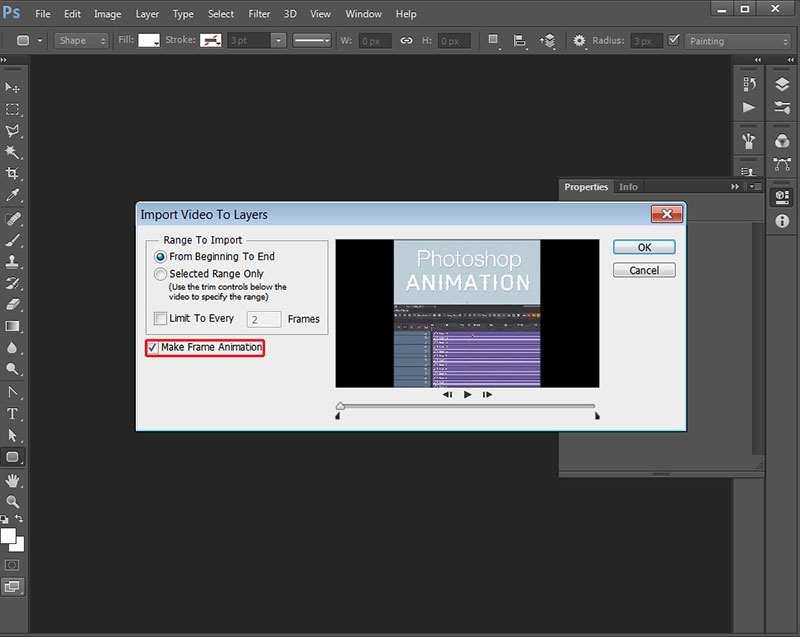Select the Eraser tool
The height and width of the screenshot is (637, 800).
coord(12,304)
